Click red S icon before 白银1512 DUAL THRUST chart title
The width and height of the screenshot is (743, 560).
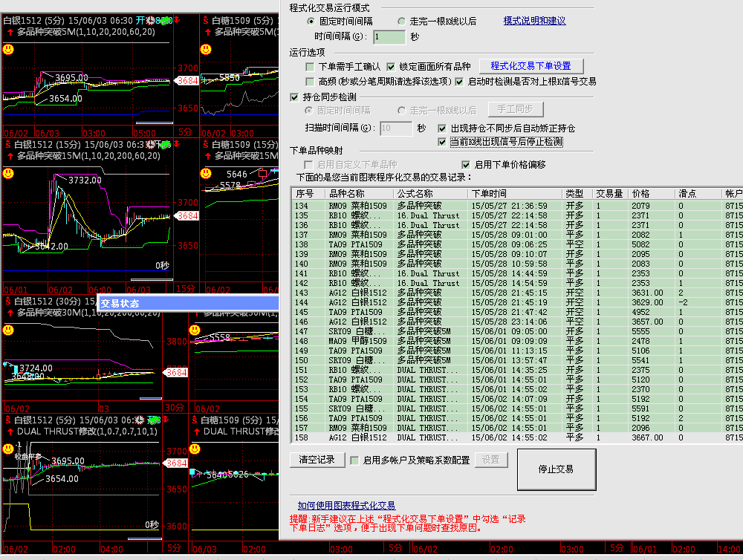coord(8,420)
